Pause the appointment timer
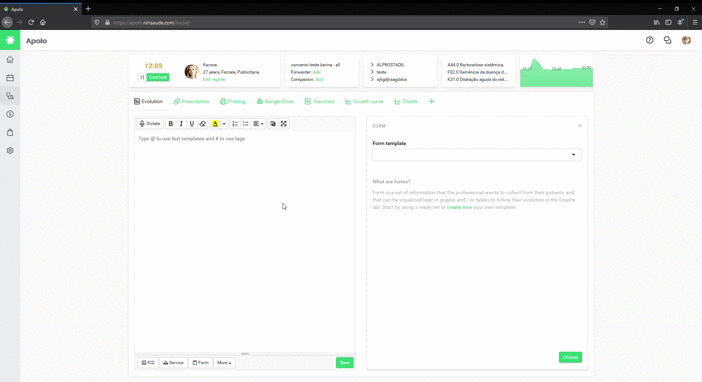 pyautogui.click(x=142, y=77)
